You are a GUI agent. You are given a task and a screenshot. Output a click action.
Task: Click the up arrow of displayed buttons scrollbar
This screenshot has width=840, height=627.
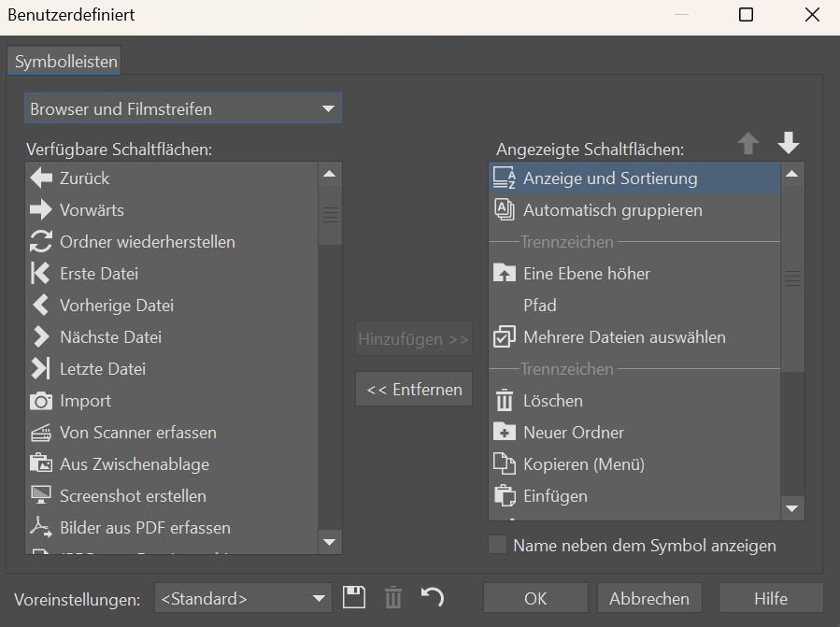coord(793,174)
